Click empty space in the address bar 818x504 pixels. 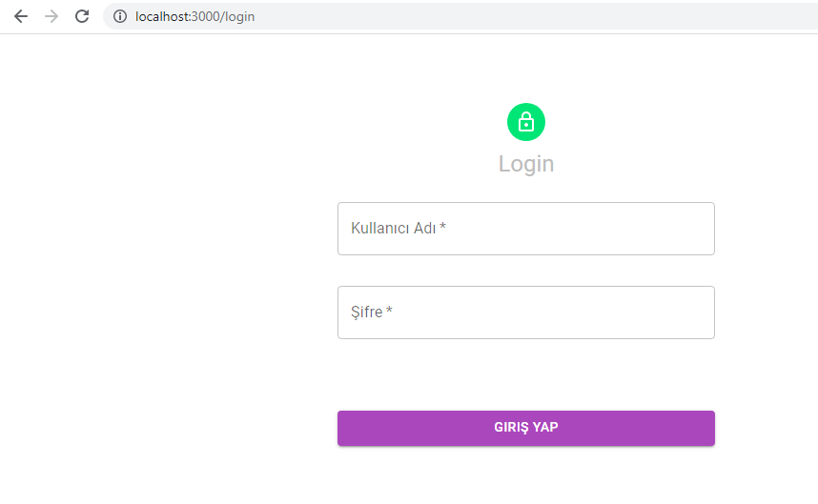click(x=521, y=17)
